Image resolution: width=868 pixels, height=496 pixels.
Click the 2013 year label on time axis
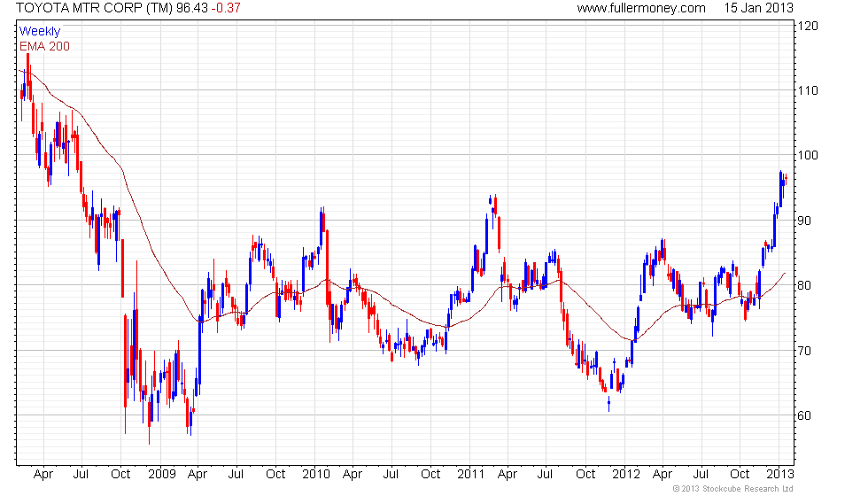780,475
